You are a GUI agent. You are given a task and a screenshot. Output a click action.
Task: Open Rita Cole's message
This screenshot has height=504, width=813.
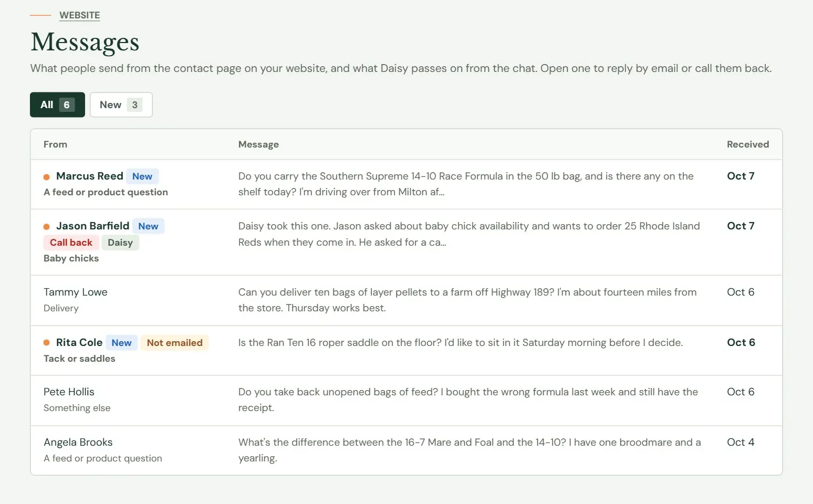(79, 342)
